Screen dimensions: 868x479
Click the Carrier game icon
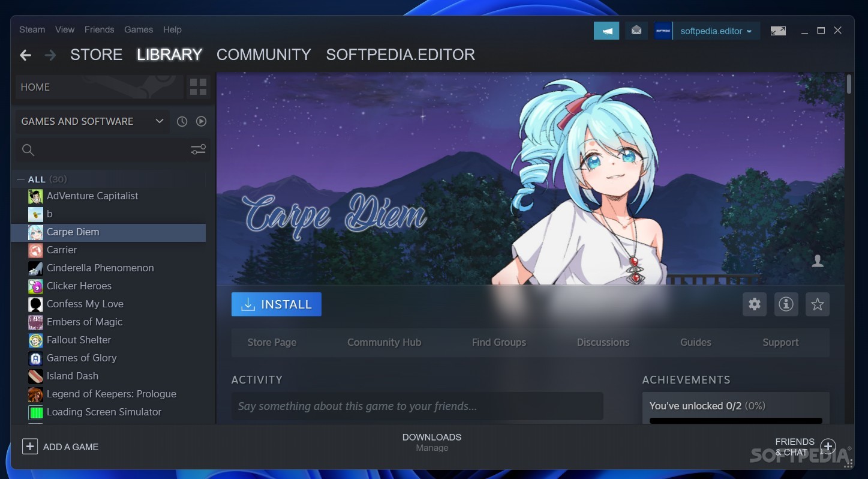(x=35, y=250)
